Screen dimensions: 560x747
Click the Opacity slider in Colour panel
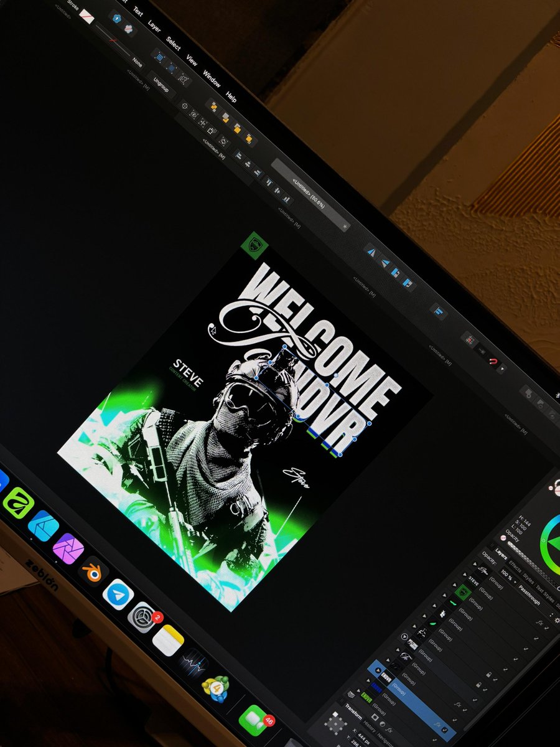(533, 565)
